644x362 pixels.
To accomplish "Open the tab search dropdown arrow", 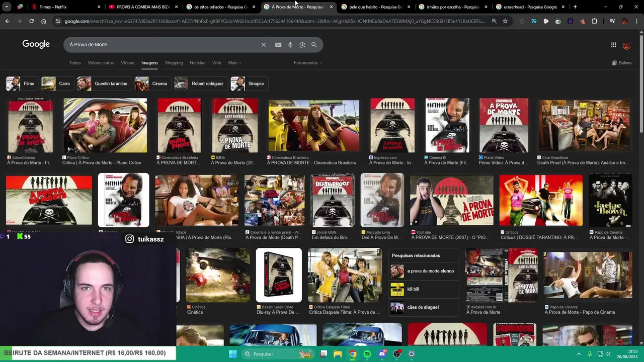I will [7, 7].
